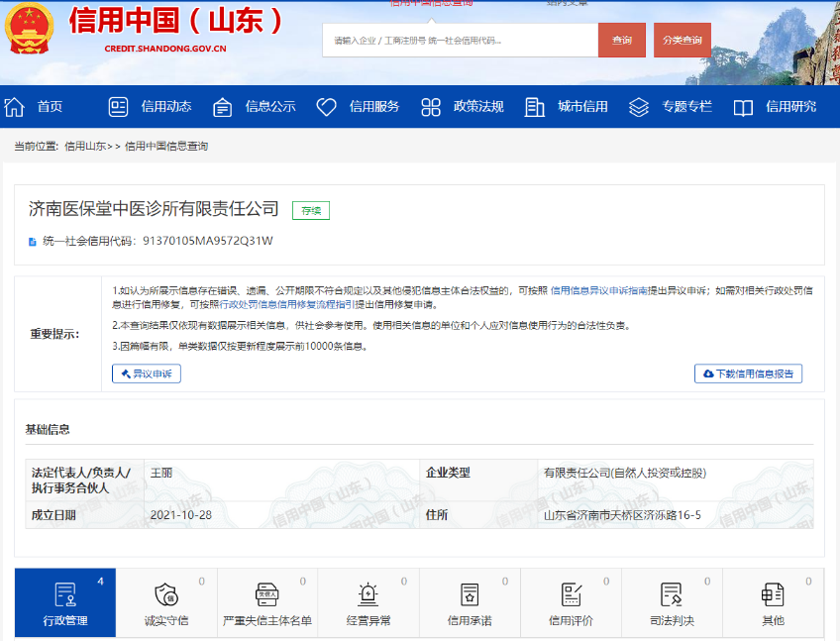Switch to the 司法判决 tab
Screen dimensions: 840x641
pos(672,602)
